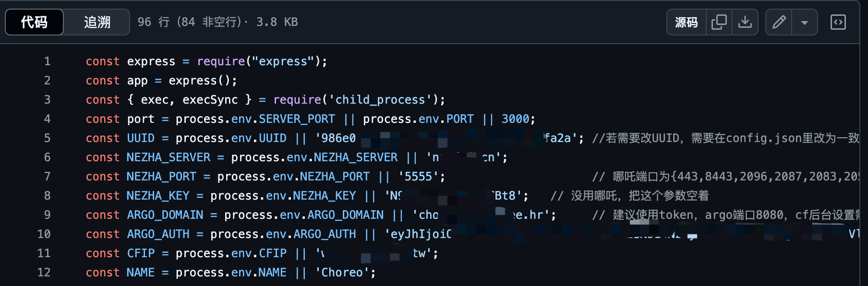Expand more edit options dropdown arrow
Screen dimensions: 868x286
tap(805, 22)
